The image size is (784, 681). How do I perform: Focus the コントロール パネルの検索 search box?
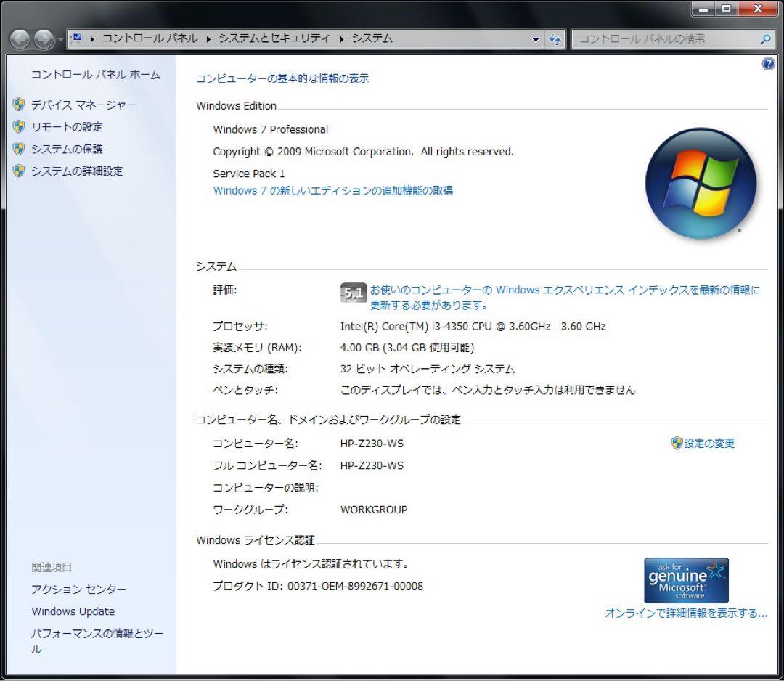[673, 39]
